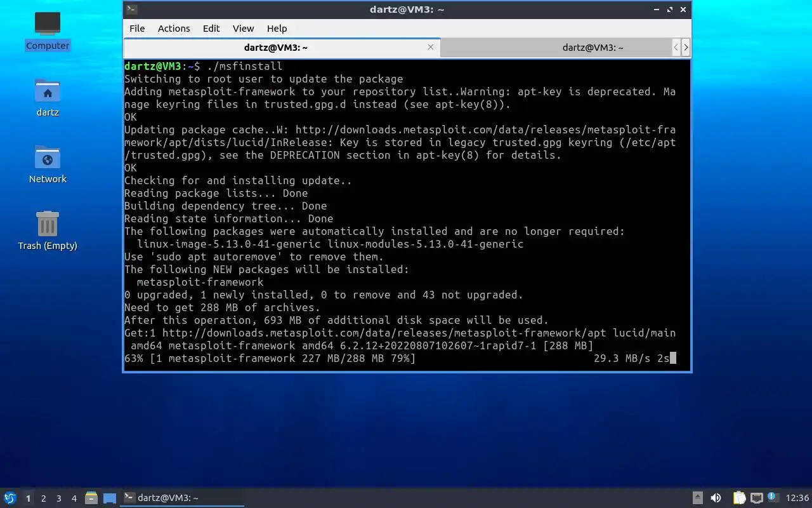Open the clipboard manager tray icon
812x508 pixels.
[x=739, y=498]
